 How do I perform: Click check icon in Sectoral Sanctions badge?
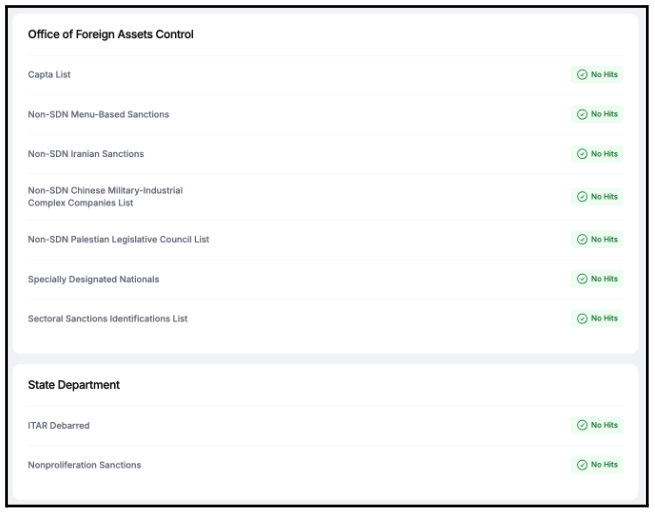tap(582, 319)
